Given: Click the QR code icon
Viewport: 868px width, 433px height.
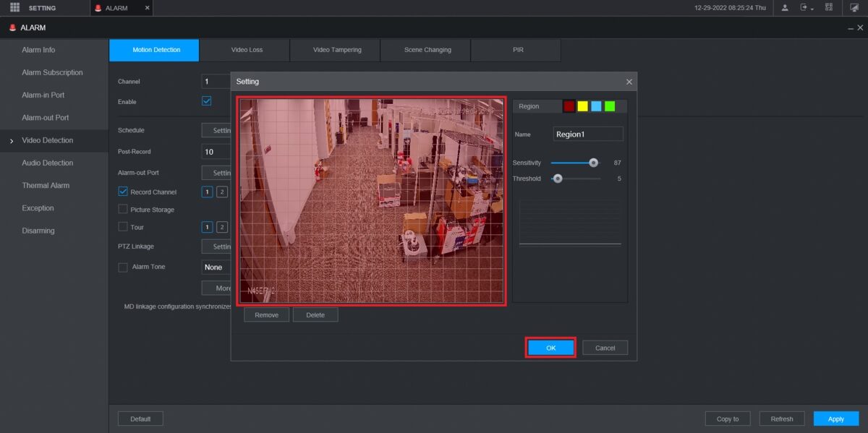Looking at the screenshot, I should (x=829, y=8).
